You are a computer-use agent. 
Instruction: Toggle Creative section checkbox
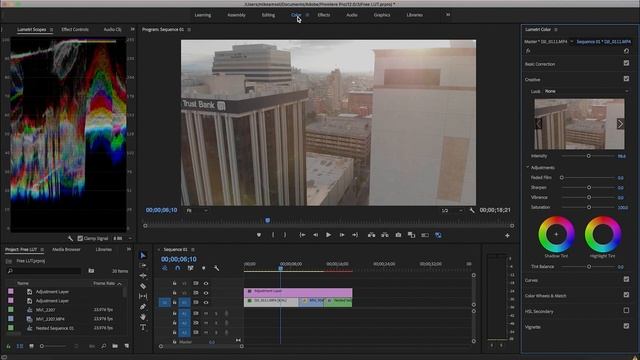click(x=627, y=79)
